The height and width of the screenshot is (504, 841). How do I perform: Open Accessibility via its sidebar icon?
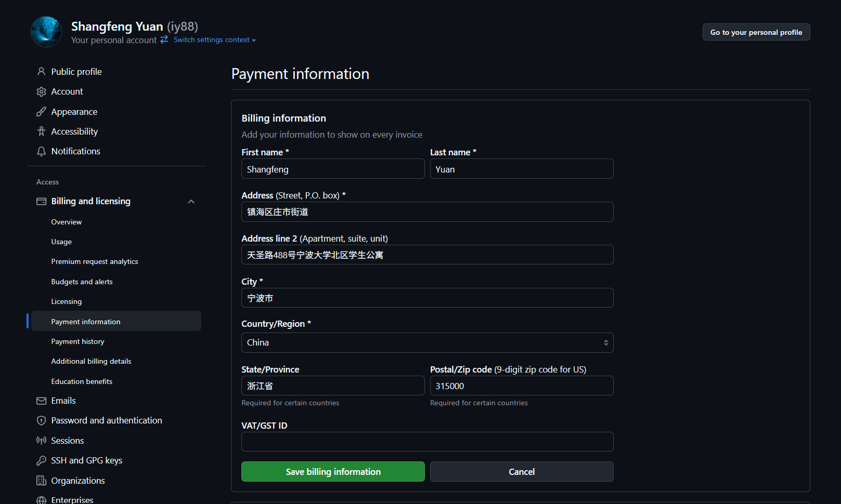(x=41, y=131)
